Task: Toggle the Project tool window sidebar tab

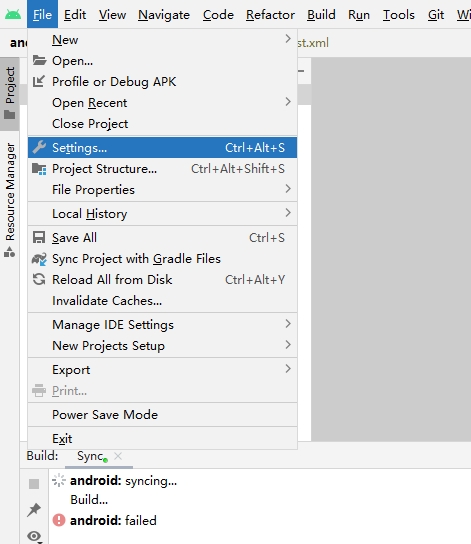Action: pos(10,94)
